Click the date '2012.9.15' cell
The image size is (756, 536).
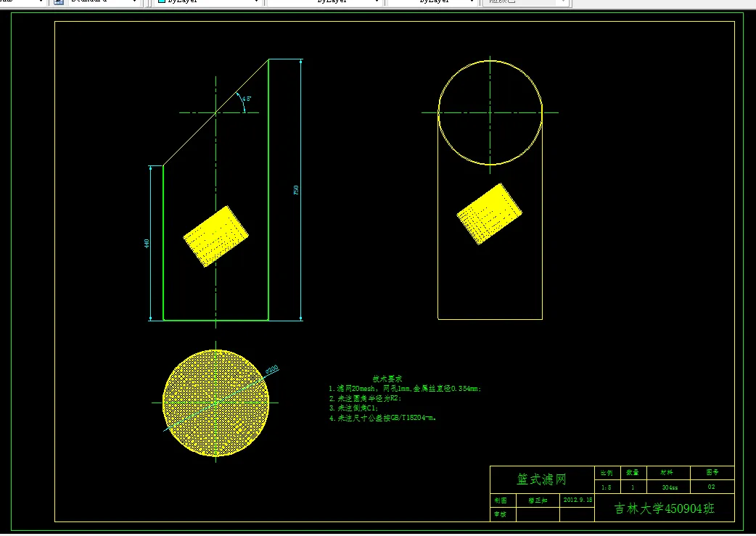click(578, 500)
